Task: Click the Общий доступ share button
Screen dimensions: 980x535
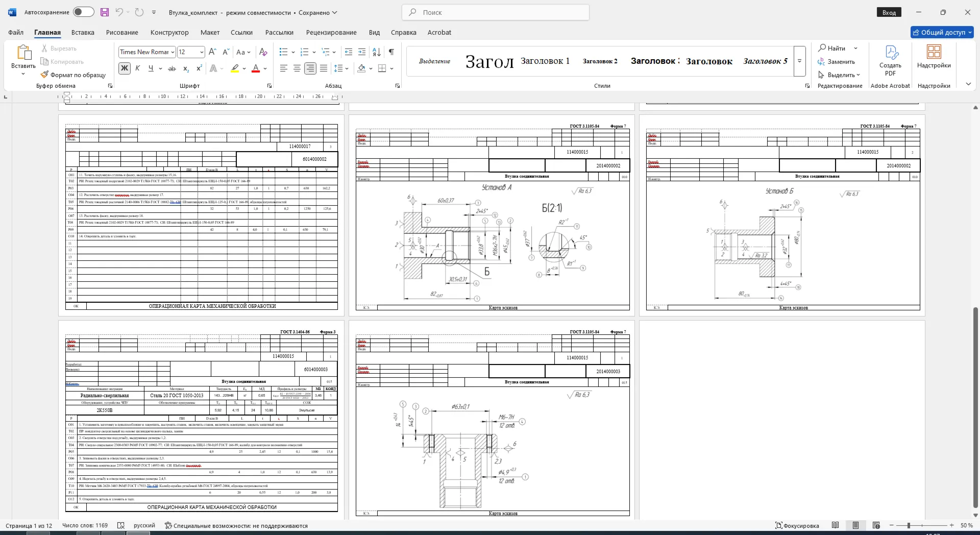Action: click(x=942, y=32)
